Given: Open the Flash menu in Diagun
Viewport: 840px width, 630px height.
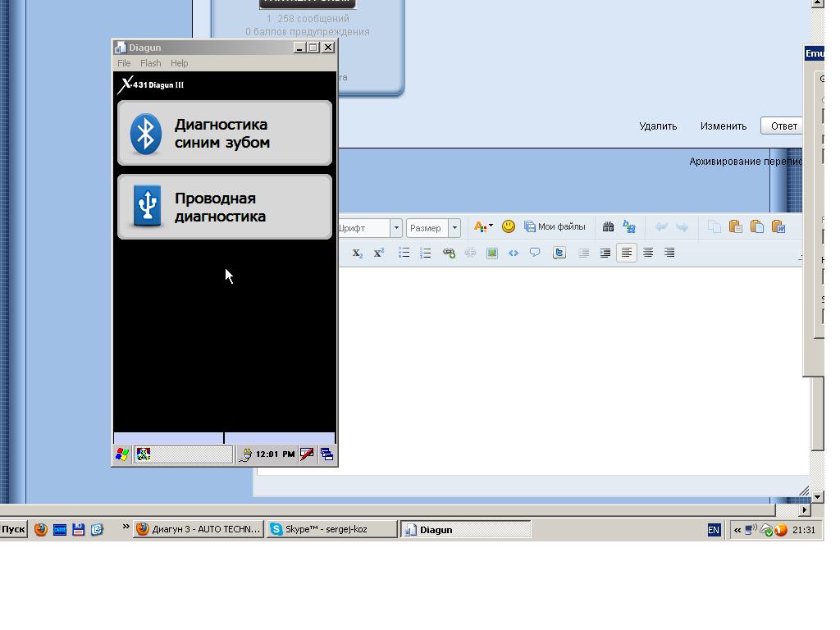Looking at the screenshot, I should (x=151, y=63).
